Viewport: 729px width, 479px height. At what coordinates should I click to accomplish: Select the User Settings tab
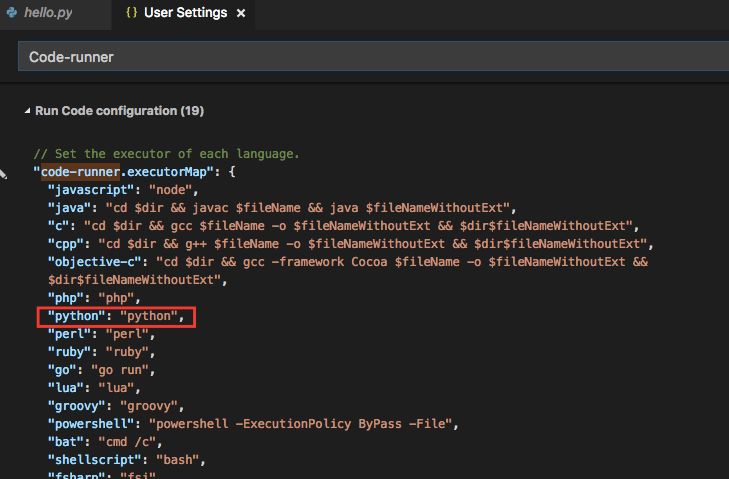click(185, 13)
